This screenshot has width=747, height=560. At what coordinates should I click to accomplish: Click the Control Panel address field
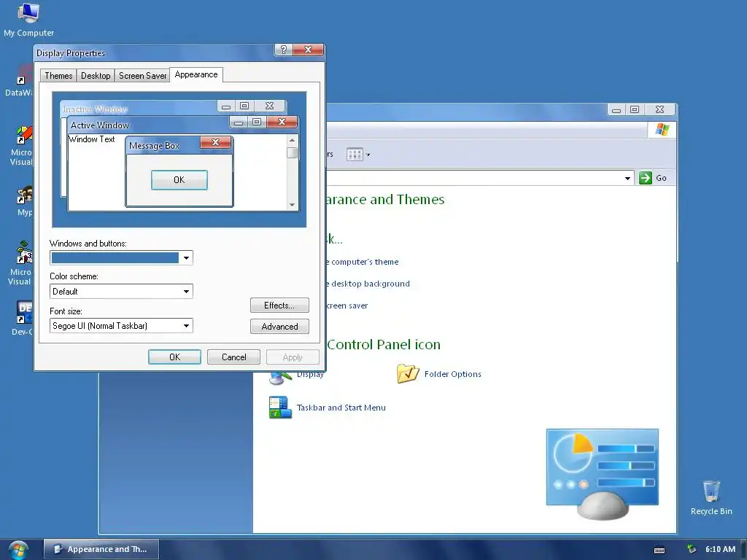coord(480,178)
